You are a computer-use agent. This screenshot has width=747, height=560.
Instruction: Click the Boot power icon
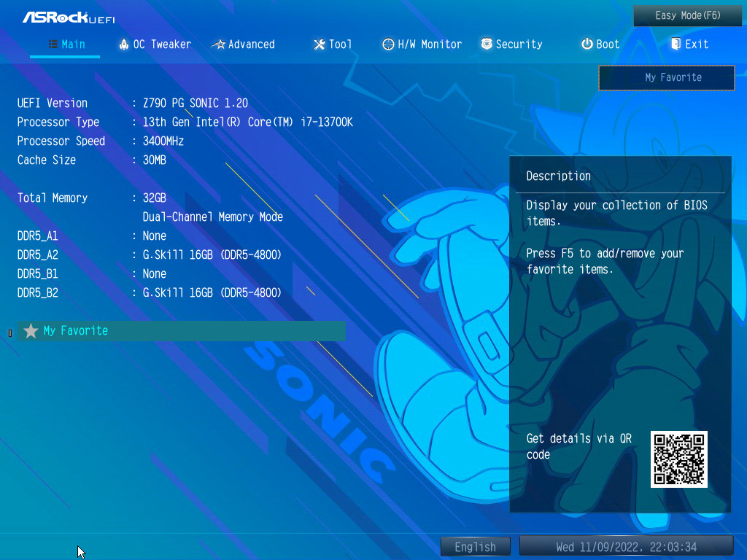[x=587, y=44]
